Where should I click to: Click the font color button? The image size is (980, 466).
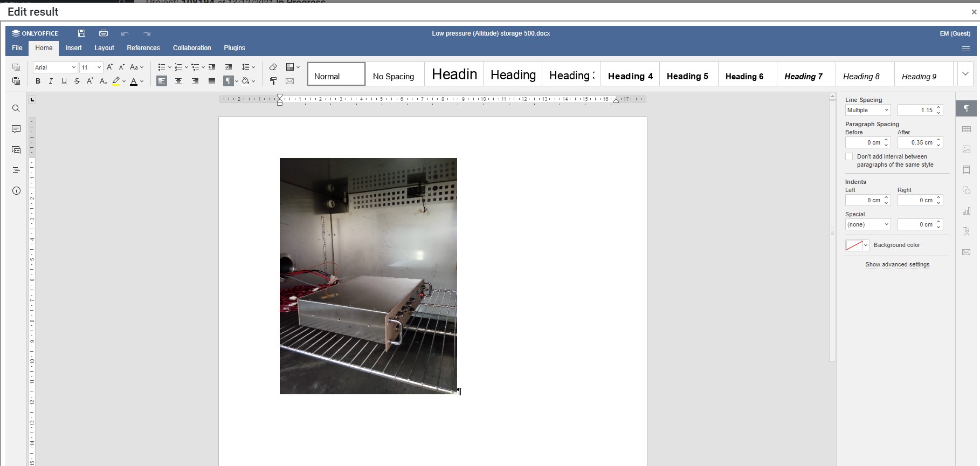coord(134,81)
